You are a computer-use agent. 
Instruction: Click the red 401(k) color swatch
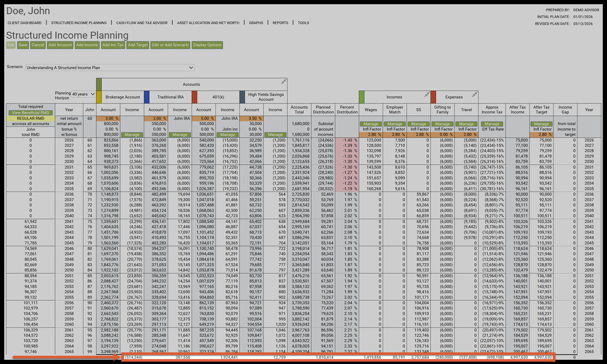click(194, 97)
